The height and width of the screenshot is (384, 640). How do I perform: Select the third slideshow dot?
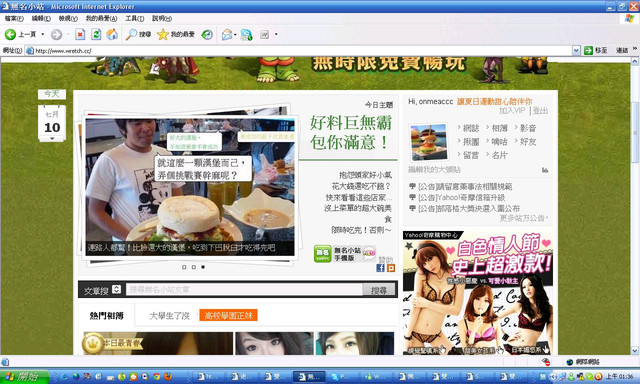203,267
